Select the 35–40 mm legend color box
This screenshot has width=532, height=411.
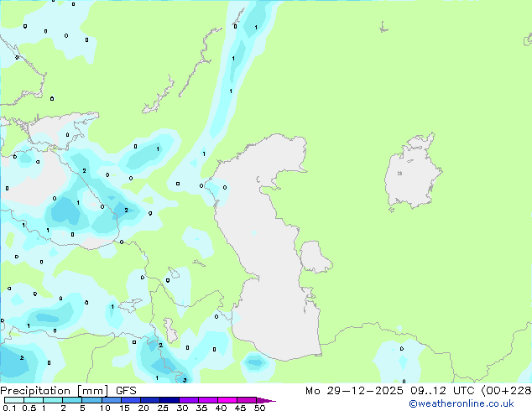click(x=207, y=400)
